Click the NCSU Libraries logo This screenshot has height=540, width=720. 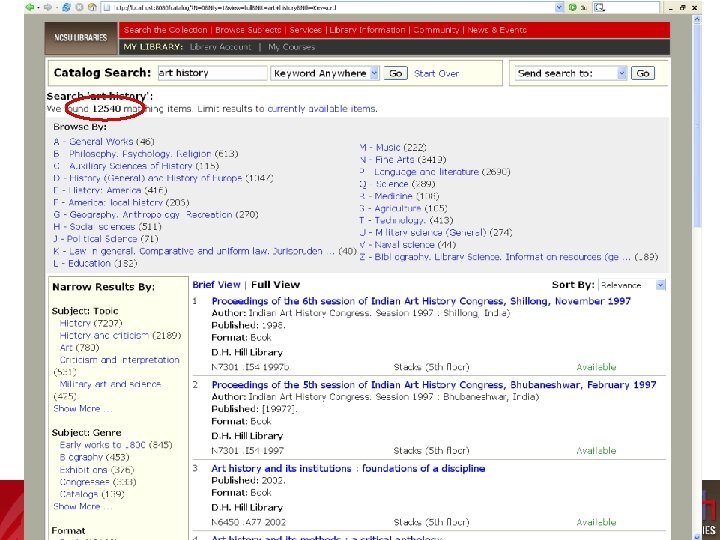coord(81,38)
